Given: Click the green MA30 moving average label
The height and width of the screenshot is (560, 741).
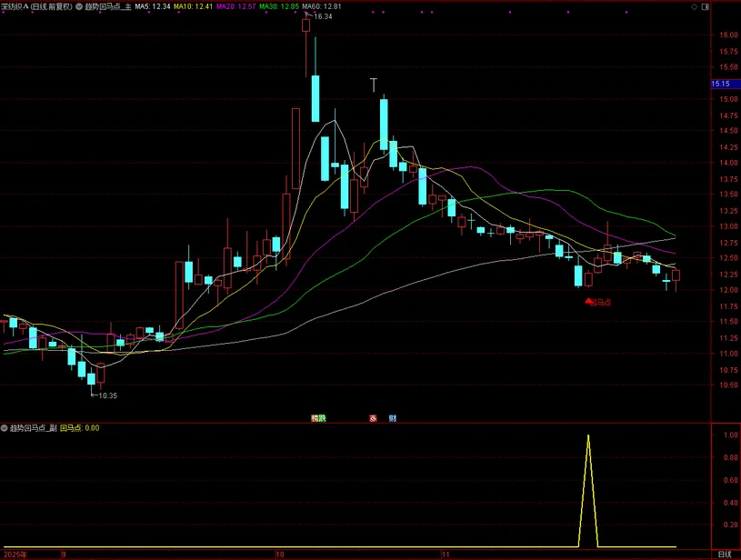Looking at the screenshot, I should [x=276, y=6].
